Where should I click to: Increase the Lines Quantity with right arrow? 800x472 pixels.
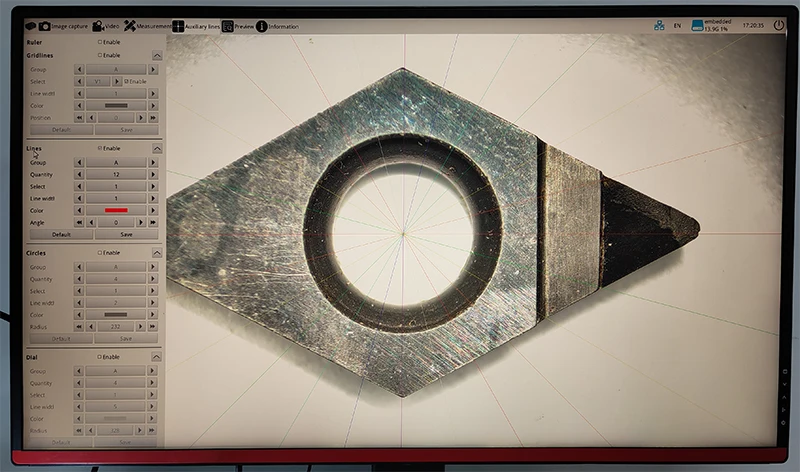[153, 175]
